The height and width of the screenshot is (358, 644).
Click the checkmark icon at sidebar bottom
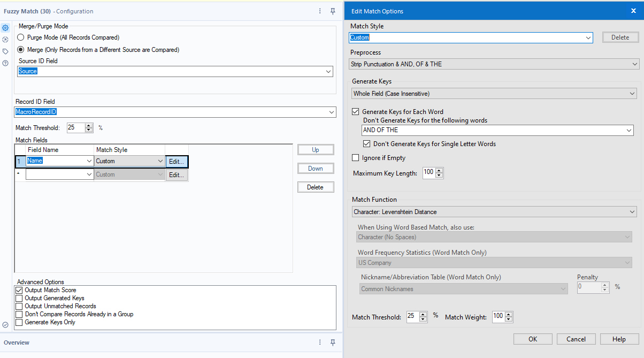point(5,325)
